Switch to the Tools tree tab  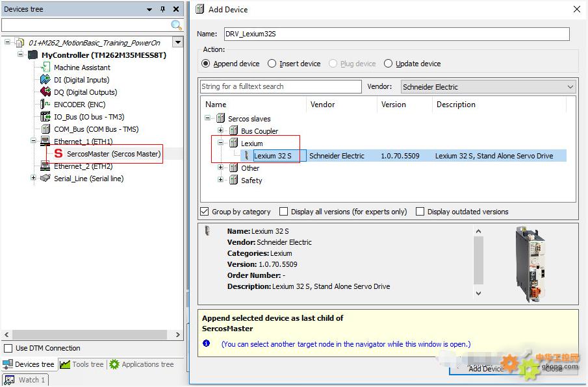click(82, 364)
